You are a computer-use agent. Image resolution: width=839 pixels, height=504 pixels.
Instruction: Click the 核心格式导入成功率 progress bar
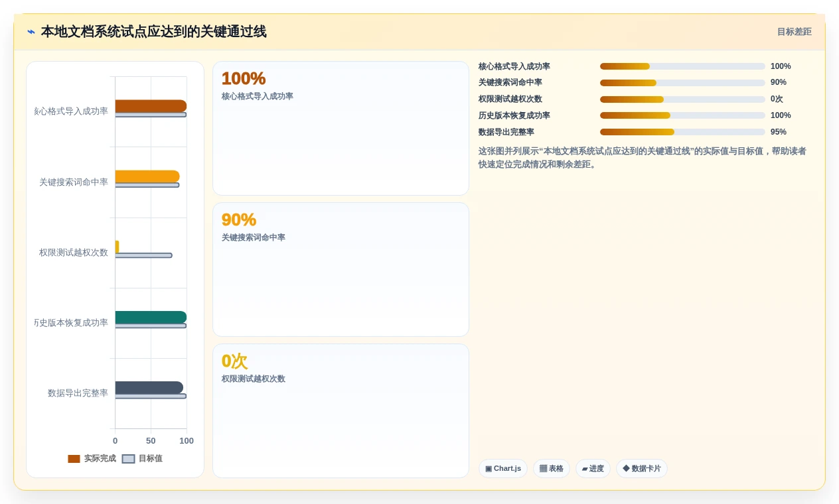click(682, 66)
